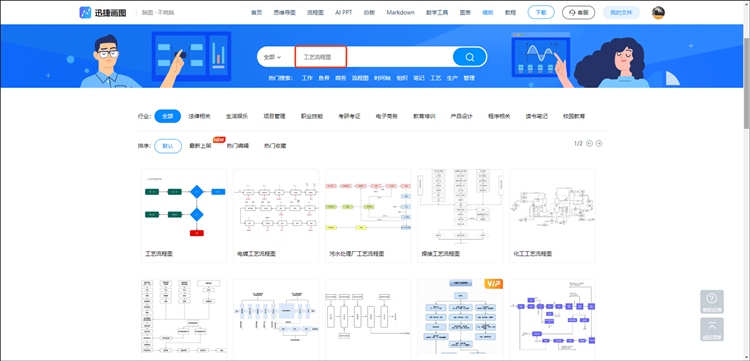Filter industry by 法律相关

point(199,116)
